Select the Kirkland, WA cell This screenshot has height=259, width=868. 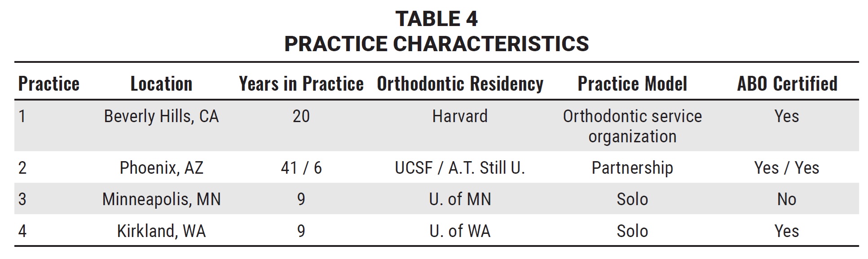[x=161, y=231]
